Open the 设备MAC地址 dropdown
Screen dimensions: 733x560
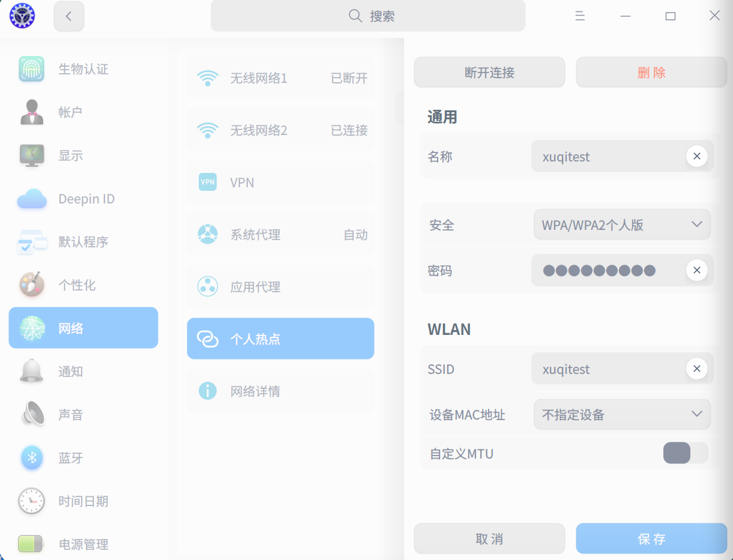(622, 414)
